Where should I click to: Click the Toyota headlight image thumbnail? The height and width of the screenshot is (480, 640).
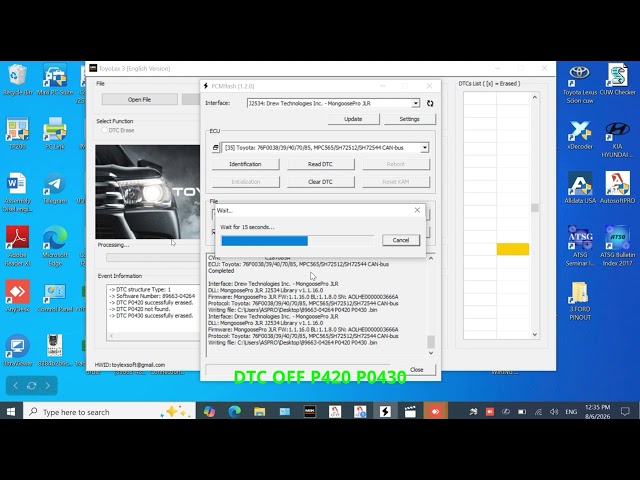click(x=148, y=192)
